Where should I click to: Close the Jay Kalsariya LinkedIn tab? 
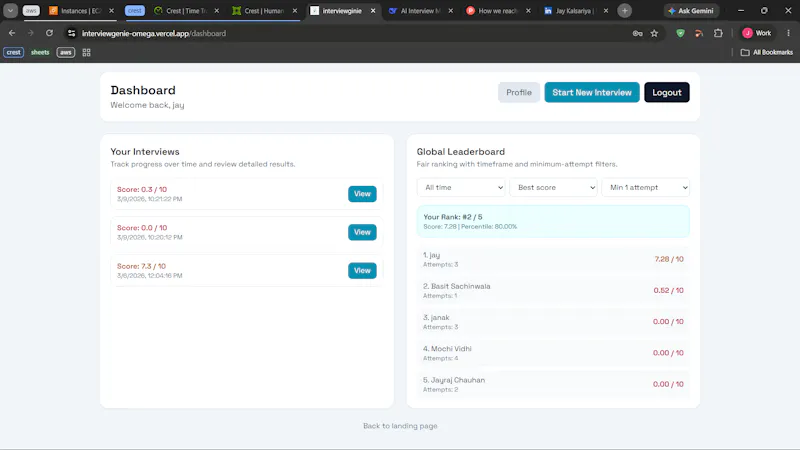coord(606,11)
